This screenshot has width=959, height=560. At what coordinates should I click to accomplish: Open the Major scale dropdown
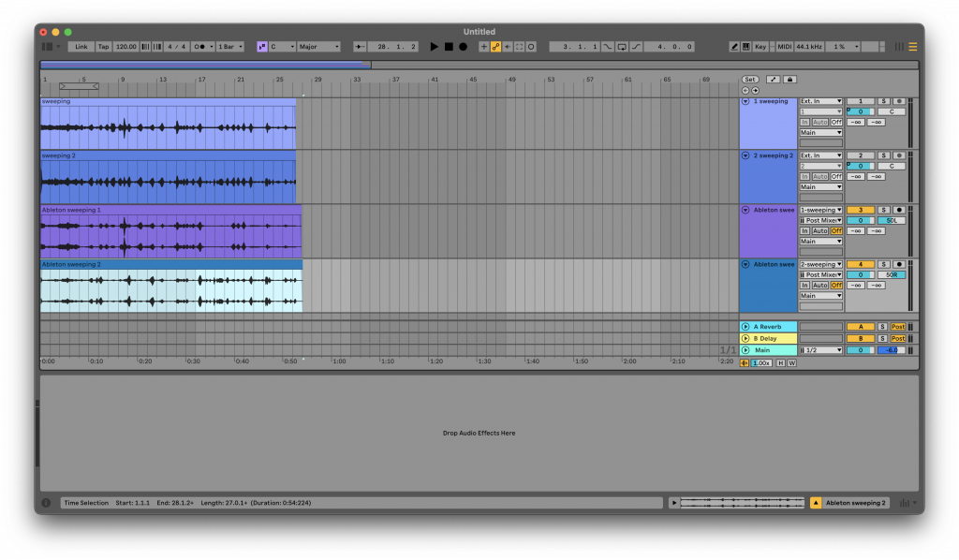[x=318, y=47]
